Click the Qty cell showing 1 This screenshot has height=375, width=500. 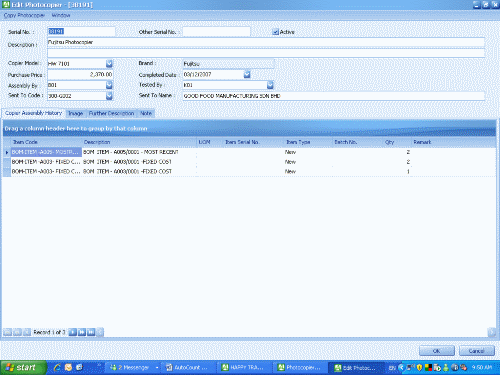pos(397,171)
